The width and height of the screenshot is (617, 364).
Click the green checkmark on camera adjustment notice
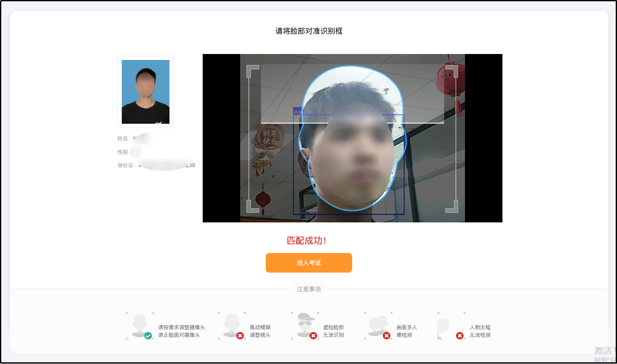pyautogui.click(x=148, y=335)
